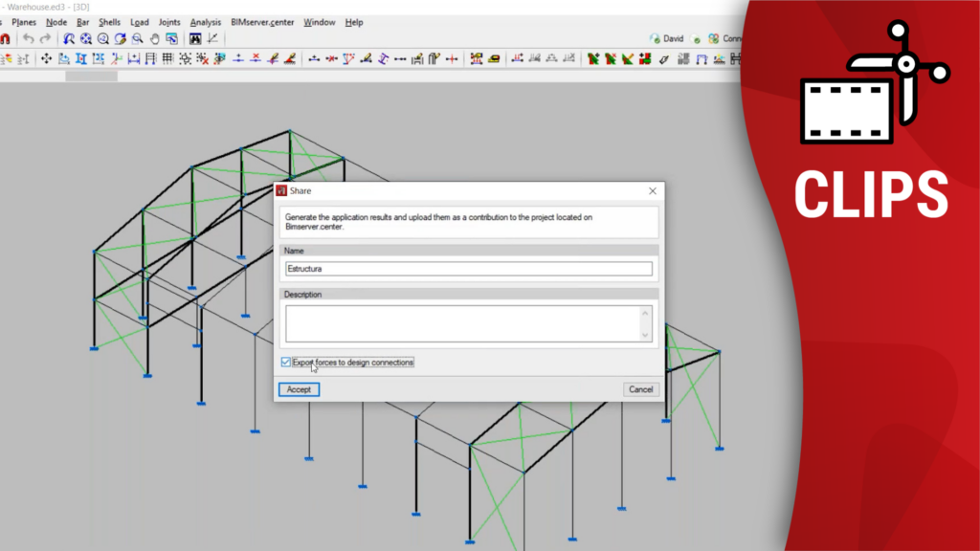The width and height of the screenshot is (980, 551).
Task: Click the grid icon in toolbar
Action: pyautogui.click(x=167, y=59)
